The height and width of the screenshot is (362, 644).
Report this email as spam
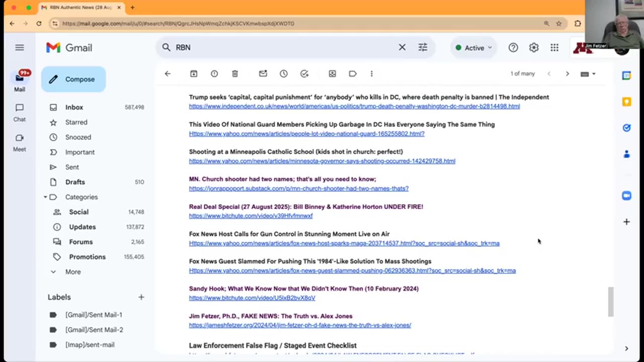[x=214, y=74]
